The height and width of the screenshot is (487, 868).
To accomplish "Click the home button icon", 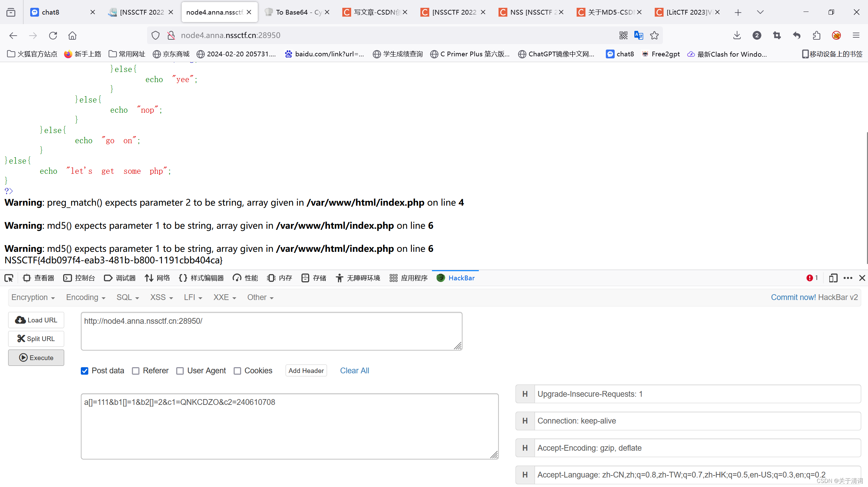I will point(72,35).
